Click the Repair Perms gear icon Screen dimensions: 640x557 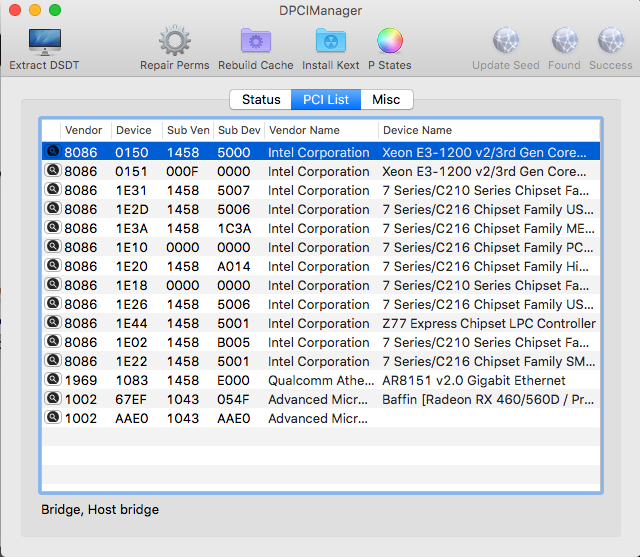tap(175, 40)
